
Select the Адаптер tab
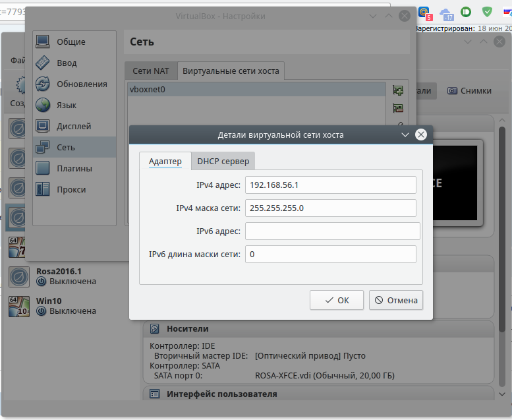pos(165,161)
